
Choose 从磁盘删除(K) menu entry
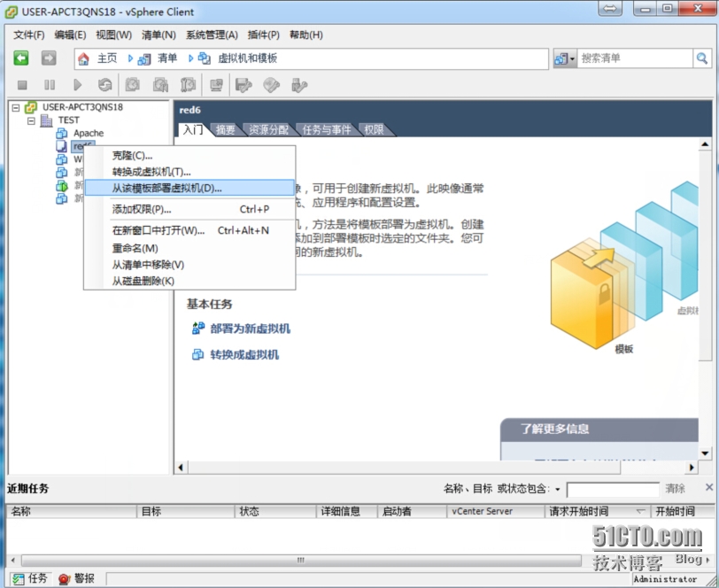point(189,281)
